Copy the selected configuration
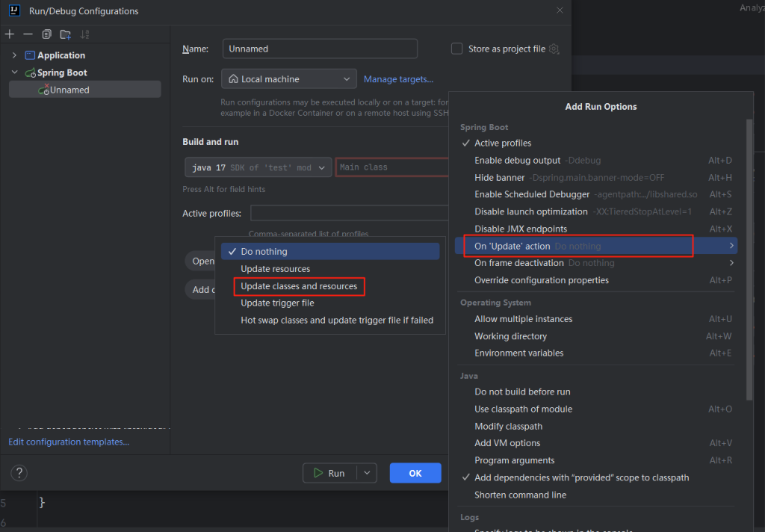This screenshot has height=532, width=765. 46,34
